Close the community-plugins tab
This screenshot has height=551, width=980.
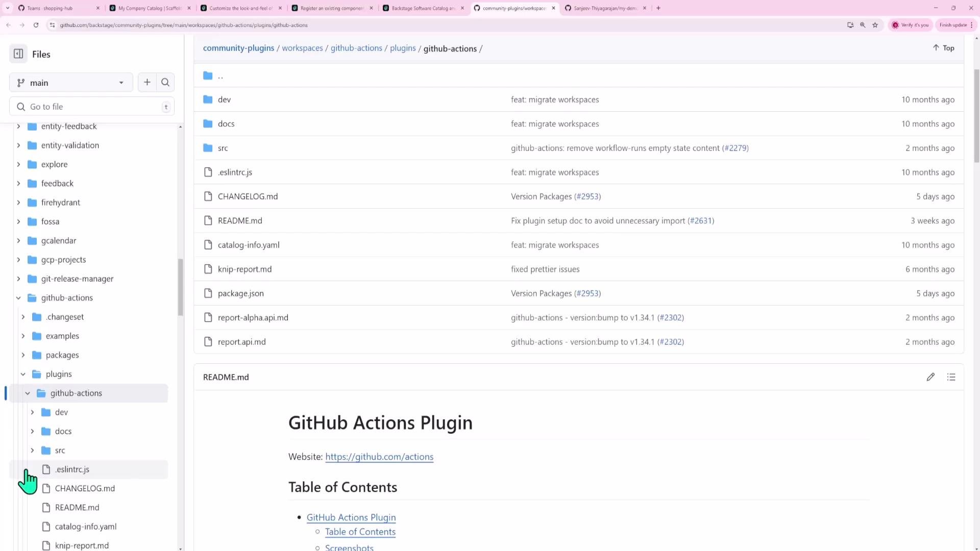coord(553,8)
